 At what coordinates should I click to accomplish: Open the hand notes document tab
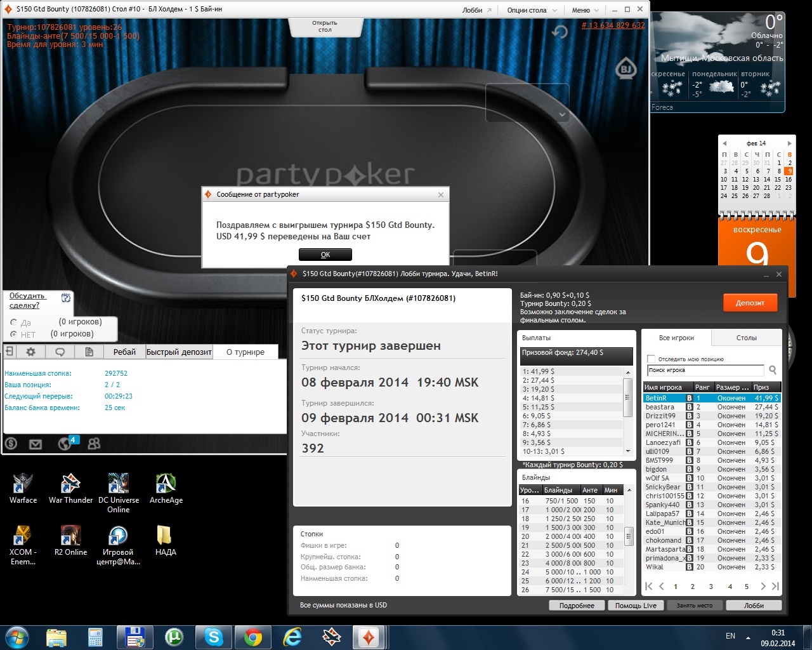(89, 352)
